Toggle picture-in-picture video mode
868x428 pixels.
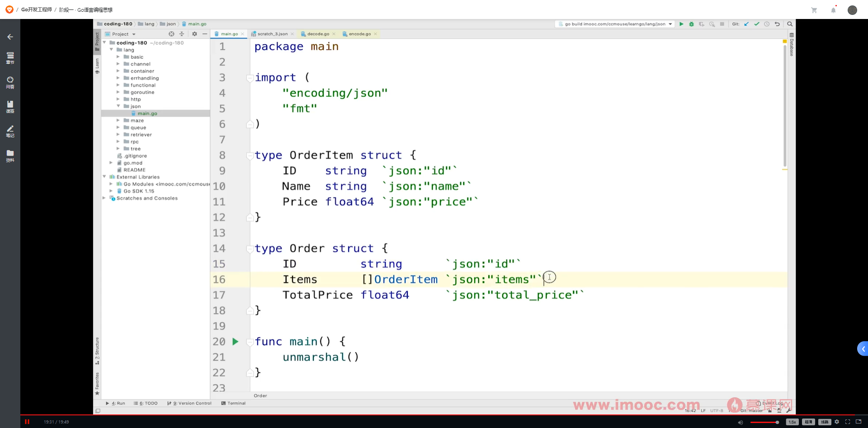click(859, 422)
